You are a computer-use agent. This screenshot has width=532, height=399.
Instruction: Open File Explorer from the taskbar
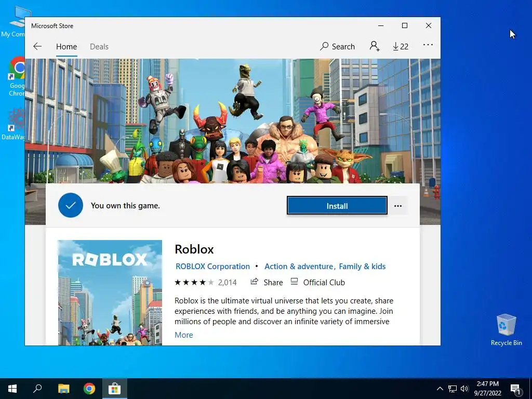pyautogui.click(x=63, y=389)
